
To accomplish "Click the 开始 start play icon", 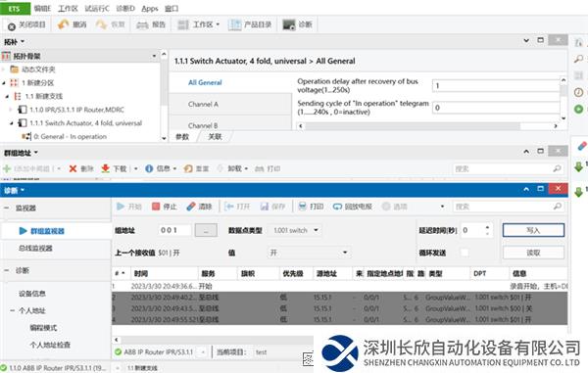I will pos(121,207).
